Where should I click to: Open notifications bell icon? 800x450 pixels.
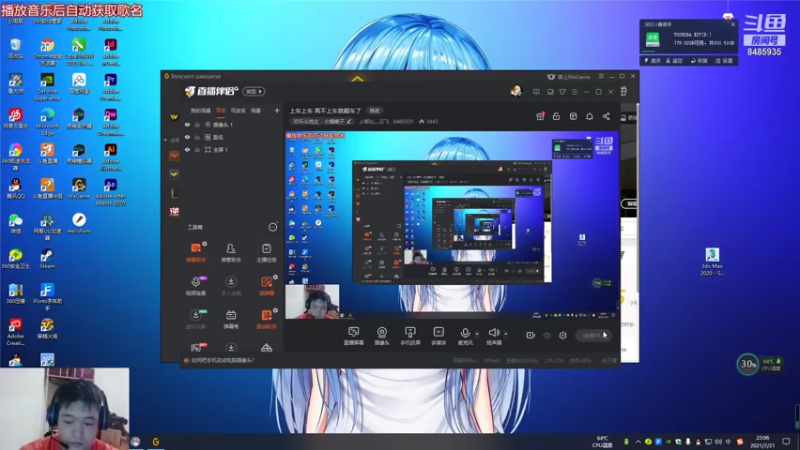point(589,116)
